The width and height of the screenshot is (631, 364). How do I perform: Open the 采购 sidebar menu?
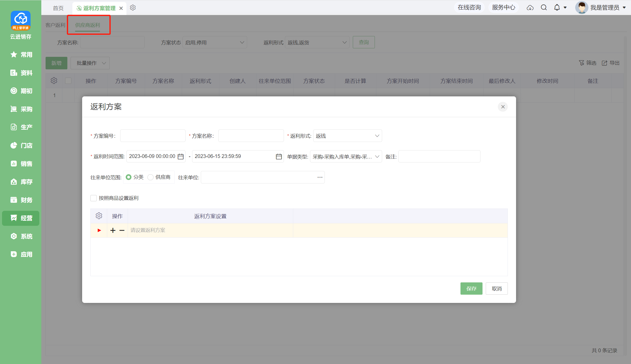pos(21,109)
